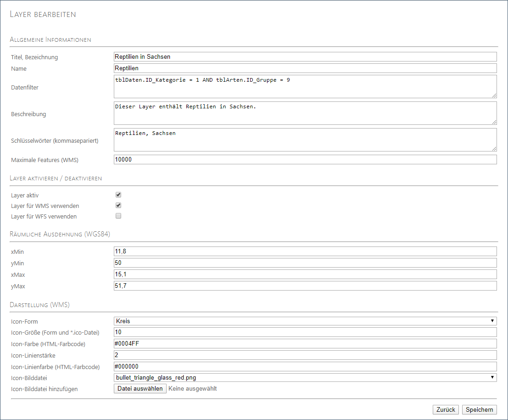
Task: Focus the 'Titel, Bezeichnung' text field
Action: click(305, 56)
